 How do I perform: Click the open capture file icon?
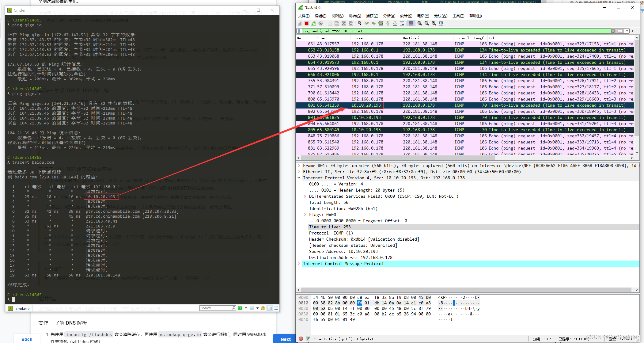[328, 24]
